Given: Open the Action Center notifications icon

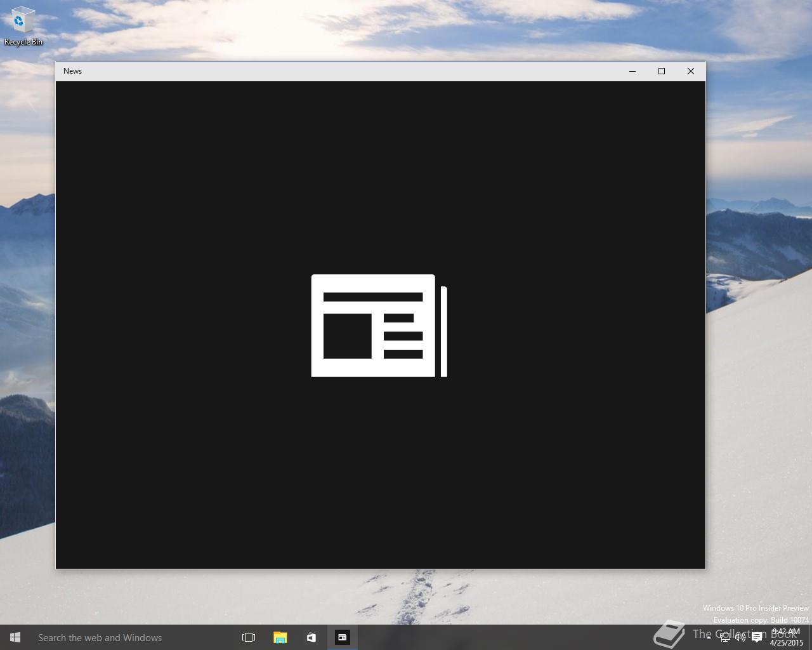Looking at the screenshot, I should click(757, 637).
